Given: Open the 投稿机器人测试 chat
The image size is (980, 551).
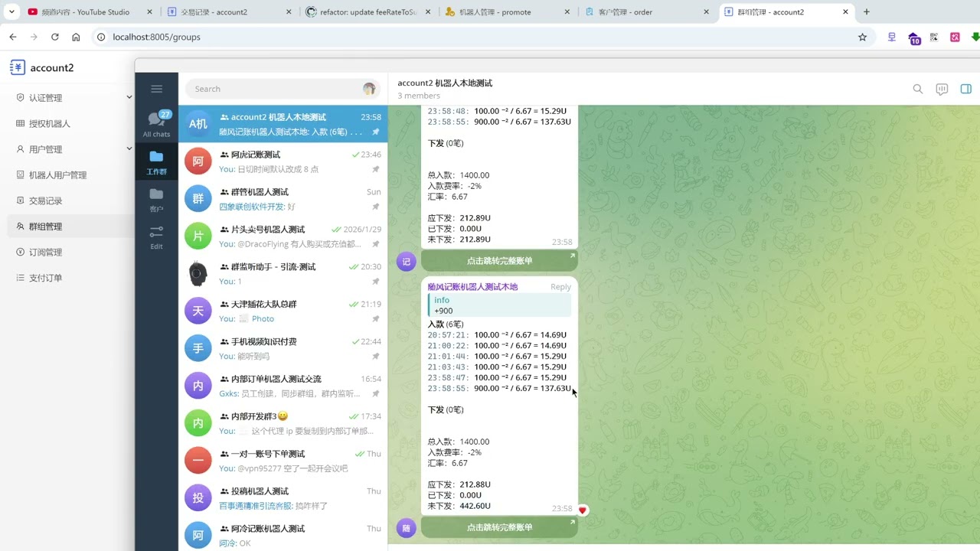Looking at the screenshot, I should tap(283, 498).
